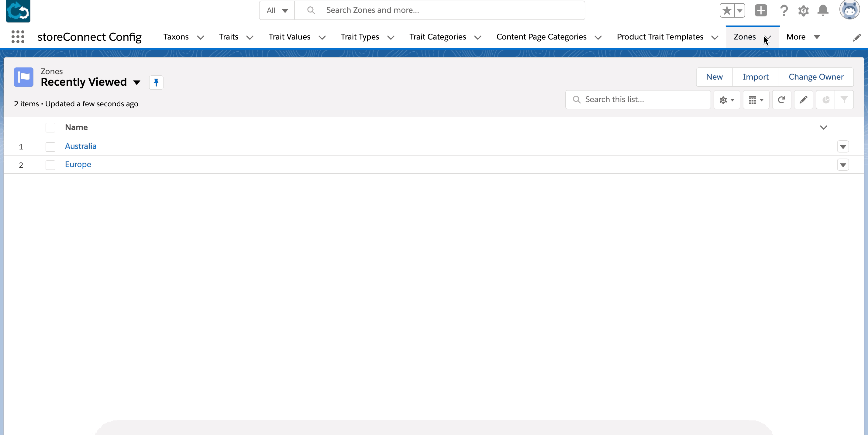
Task: Check the Australia row checkbox
Action: [50, 147]
